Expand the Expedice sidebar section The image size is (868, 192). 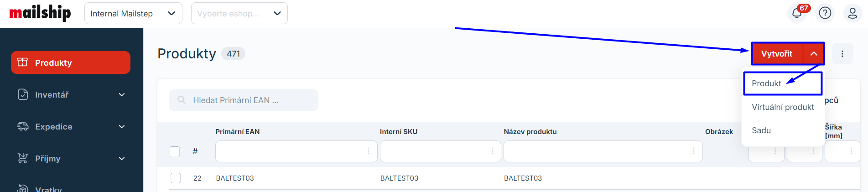pyautogui.click(x=121, y=127)
